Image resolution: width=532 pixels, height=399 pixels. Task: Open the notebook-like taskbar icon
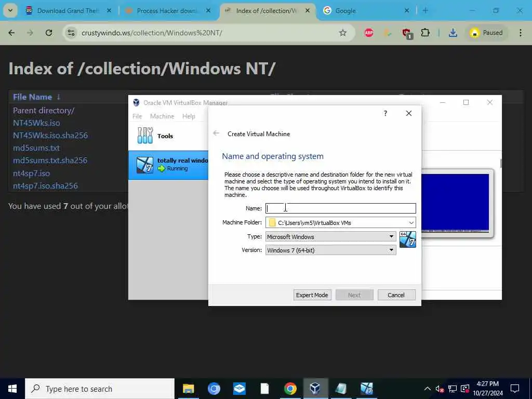click(x=341, y=389)
